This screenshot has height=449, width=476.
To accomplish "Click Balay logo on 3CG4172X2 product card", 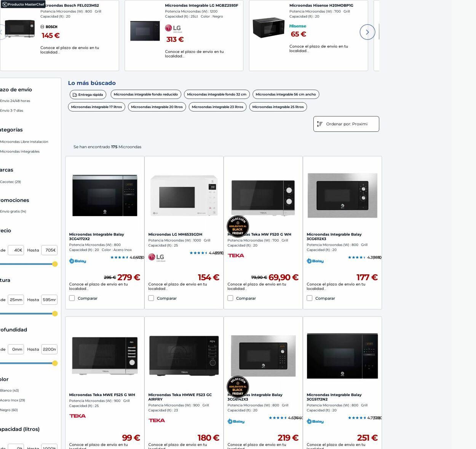I will tap(78, 261).
